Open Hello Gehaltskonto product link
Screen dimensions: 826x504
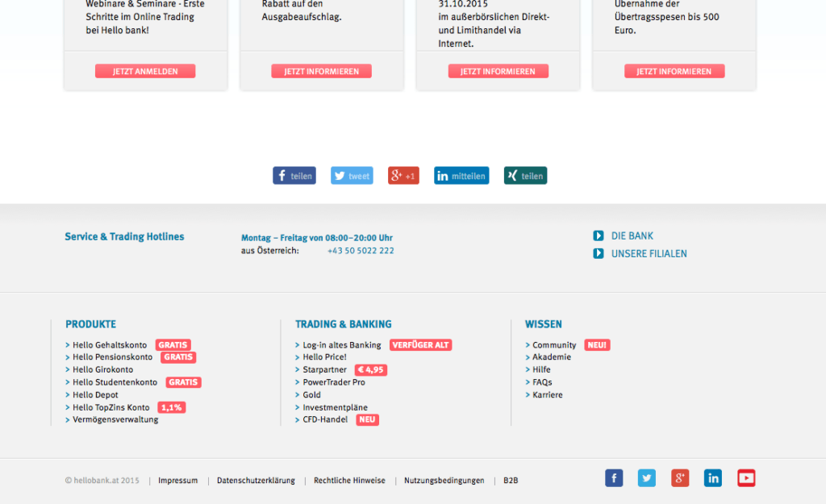point(110,345)
